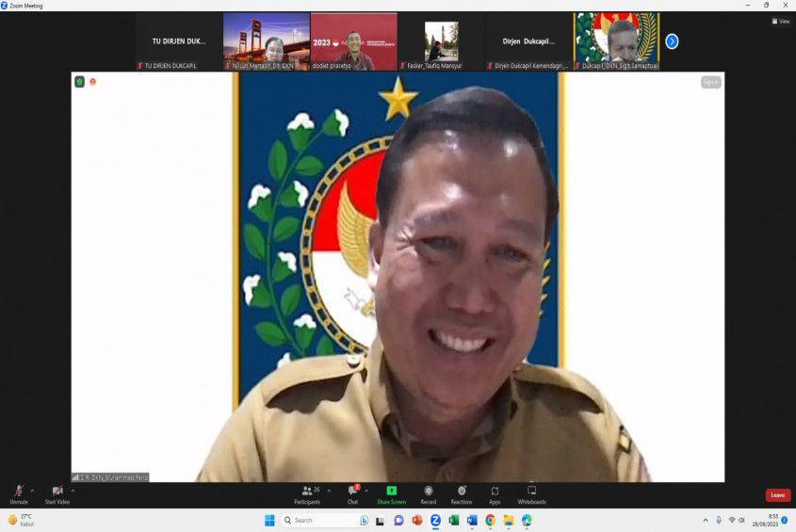
Task: Open the Chat panel
Action: click(353, 494)
